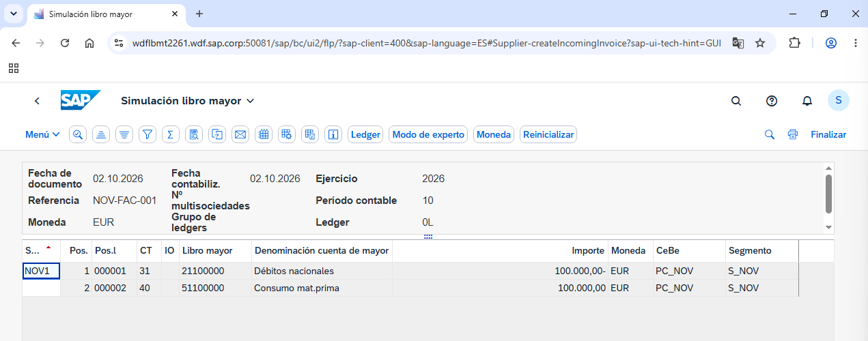Click the amount '100.000,00-' cell
Image resolution: width=868 pixels, height=341 pixels.
click(x=500, y=271)
